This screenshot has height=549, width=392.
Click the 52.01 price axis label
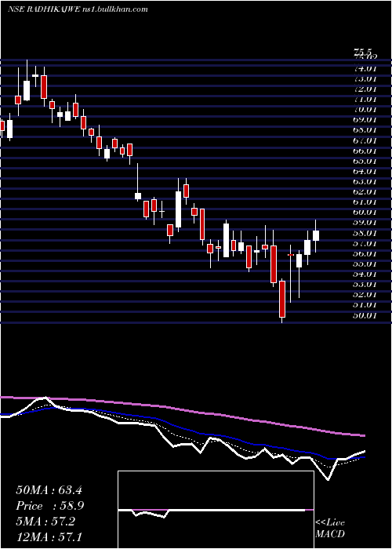click(x=365, y=294)
